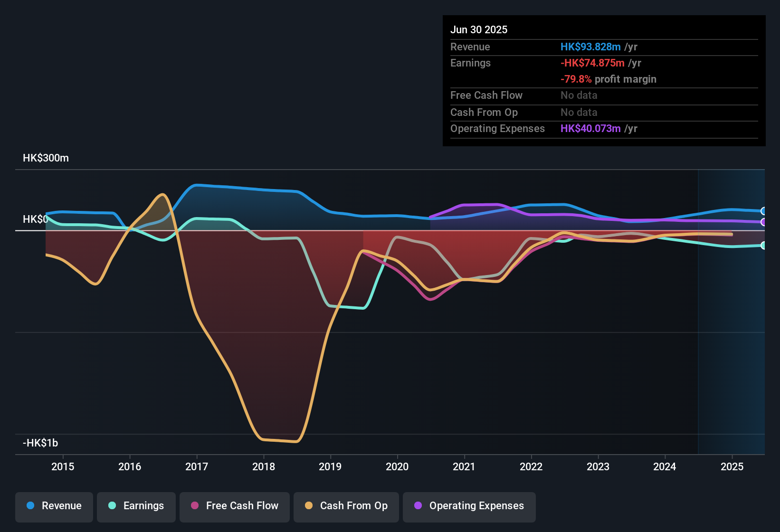Click the blue Revenue endpoint marker on chart edge
The image size is (780, 532).
coord(763,210)
